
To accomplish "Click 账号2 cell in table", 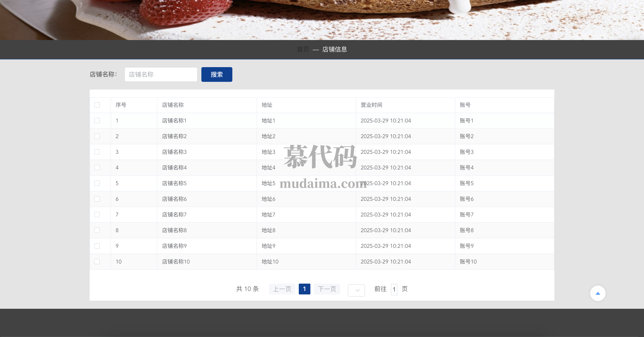I will 466,136.
